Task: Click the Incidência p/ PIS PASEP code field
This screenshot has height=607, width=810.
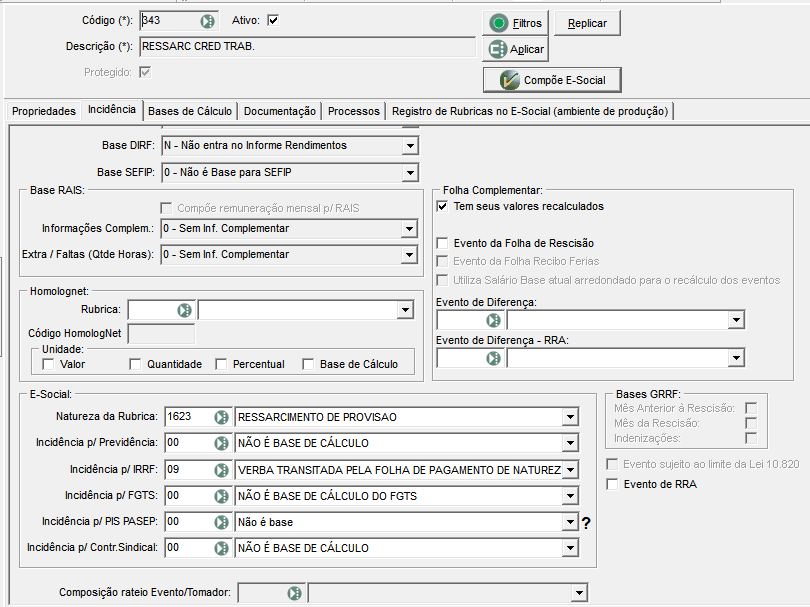Action: point(190,522)
